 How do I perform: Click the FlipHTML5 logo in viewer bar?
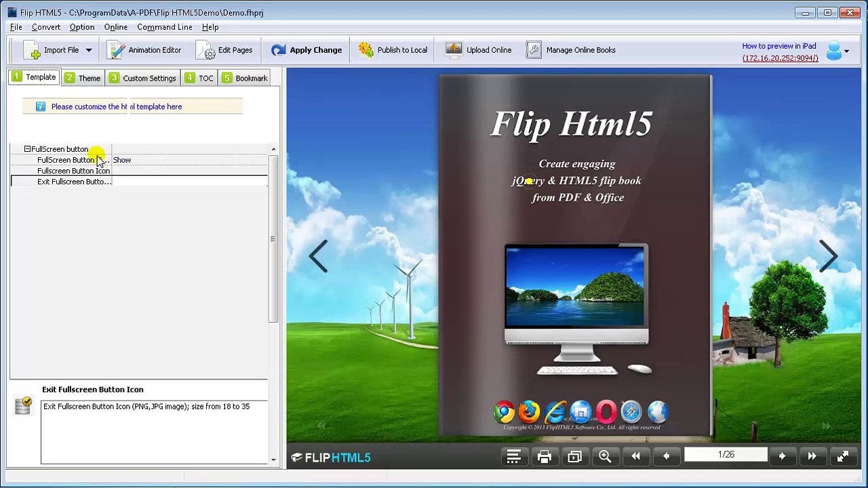[331, 457]
